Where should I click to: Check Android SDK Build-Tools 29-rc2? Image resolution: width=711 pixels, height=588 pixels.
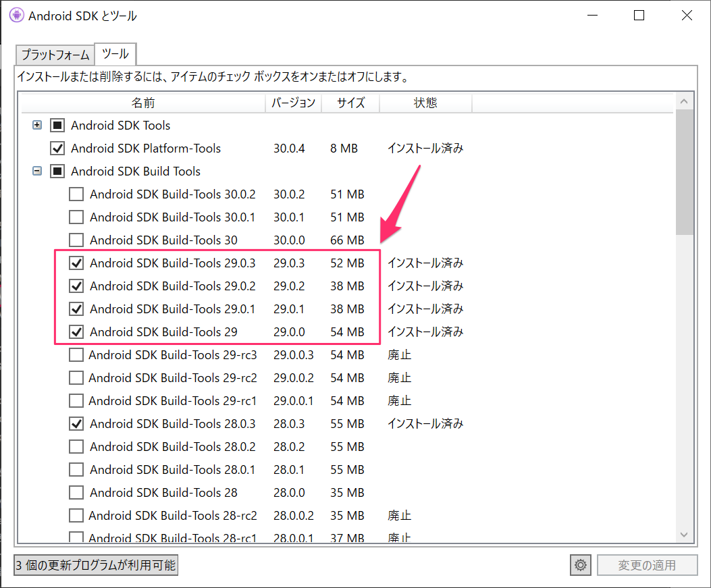click(76, 377)
